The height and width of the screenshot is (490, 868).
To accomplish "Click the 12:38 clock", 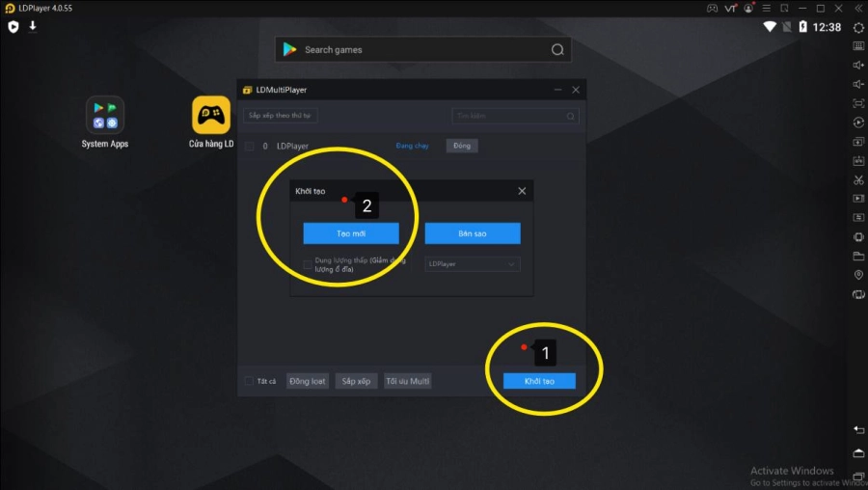I will pos(827,27).
